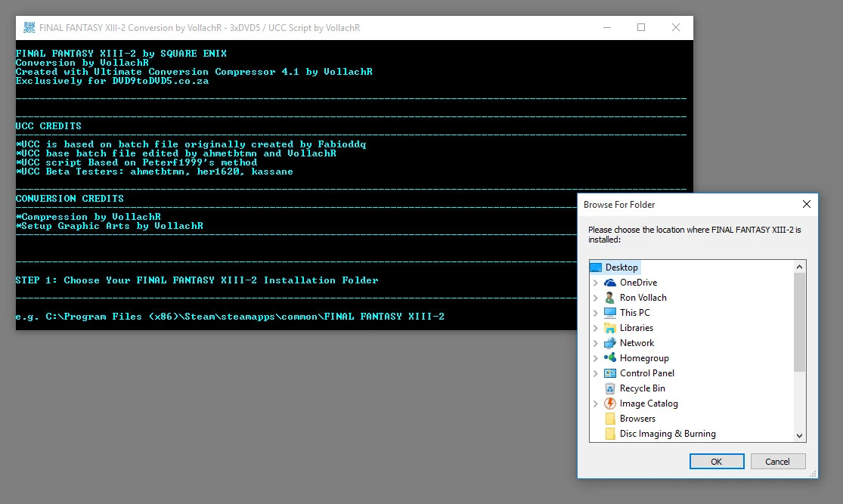Click the Desktop monitor icon in folder tree
843x504 pixels.
click(596, 267)
